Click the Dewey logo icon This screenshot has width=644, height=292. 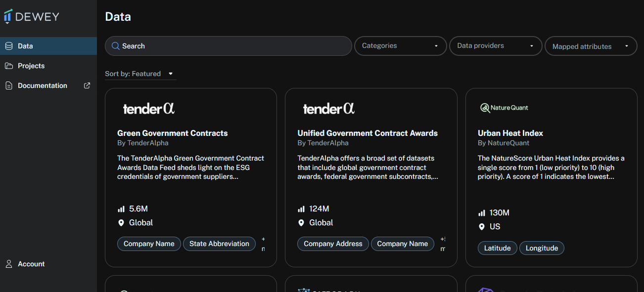tap(7, 17)
